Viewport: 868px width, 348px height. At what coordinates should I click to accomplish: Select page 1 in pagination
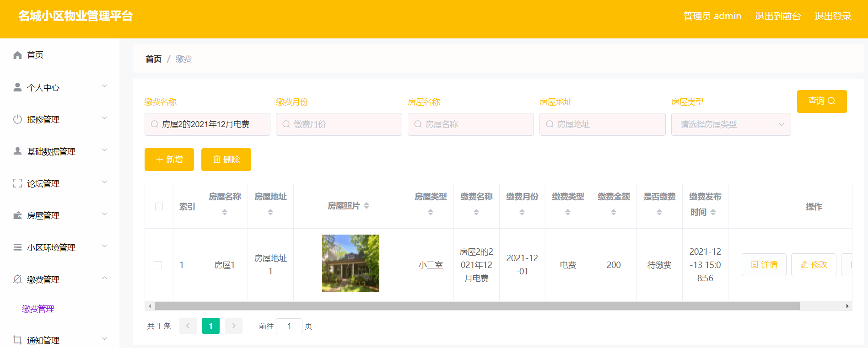pos(211,326)
